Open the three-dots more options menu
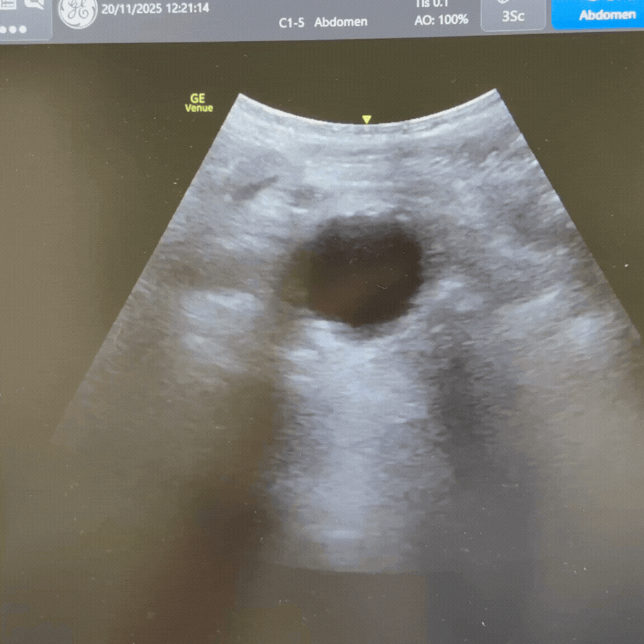The width and height of the screenshot is (644, 644). click(14, 30)
